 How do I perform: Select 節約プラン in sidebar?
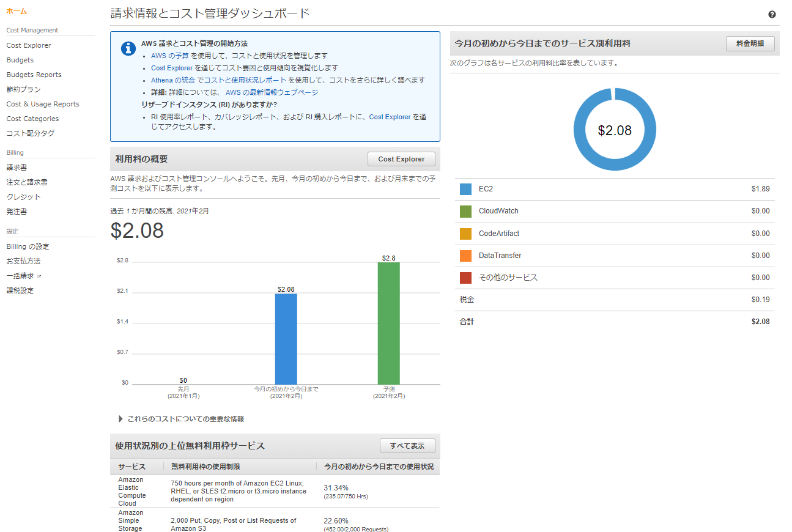[x=24, y=89]
